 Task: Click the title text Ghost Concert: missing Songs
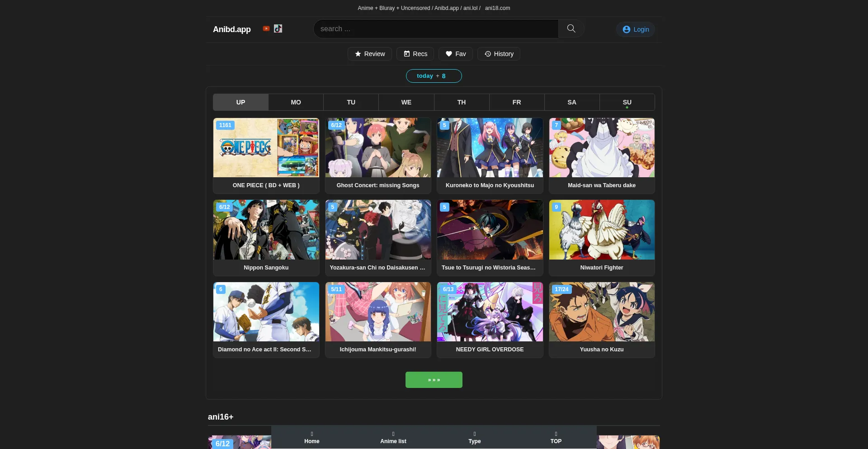[378, 185]
